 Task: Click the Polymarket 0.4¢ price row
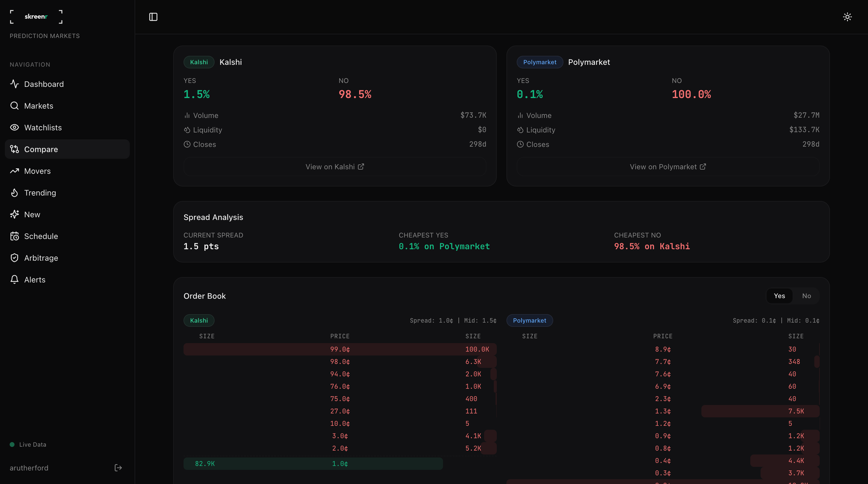(x=663, y=461)
